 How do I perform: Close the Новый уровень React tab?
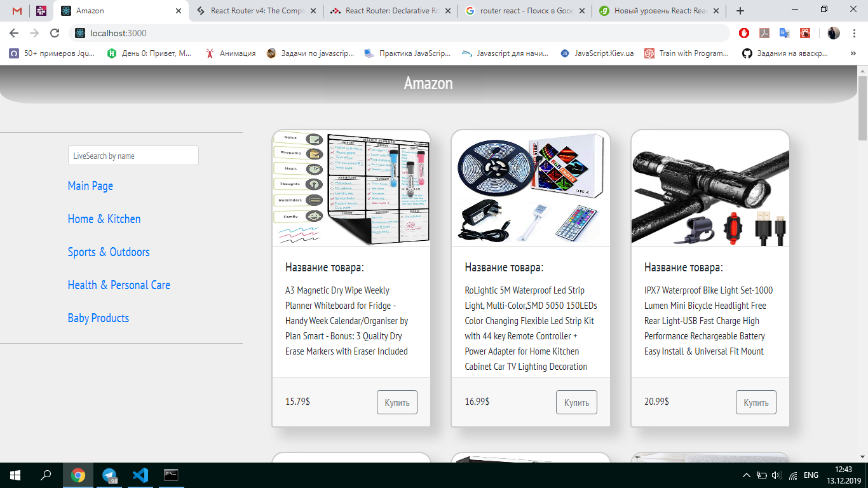coord(717,11)
